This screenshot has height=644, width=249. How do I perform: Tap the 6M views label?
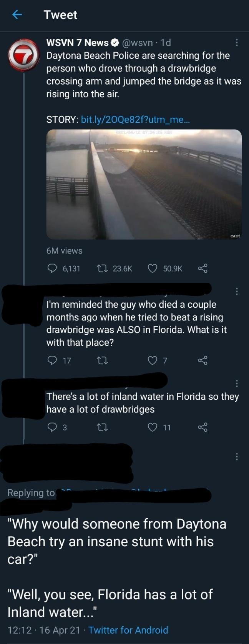click(64, 250)
